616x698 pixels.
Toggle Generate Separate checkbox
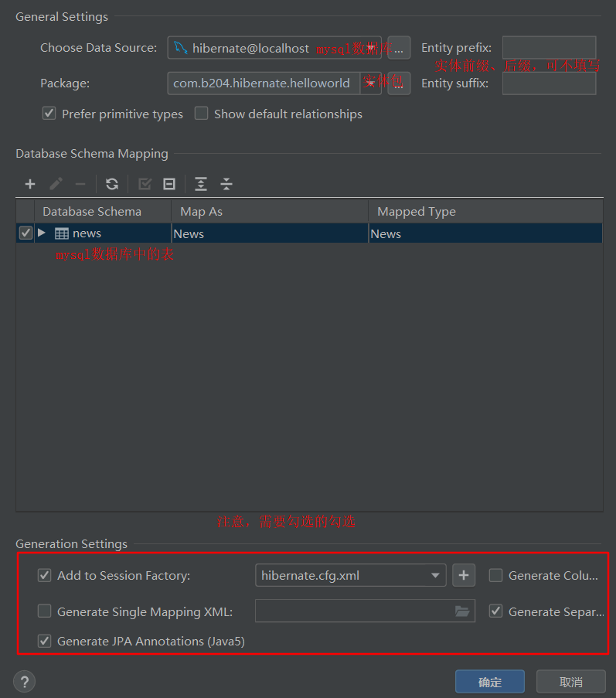point(495,611)
